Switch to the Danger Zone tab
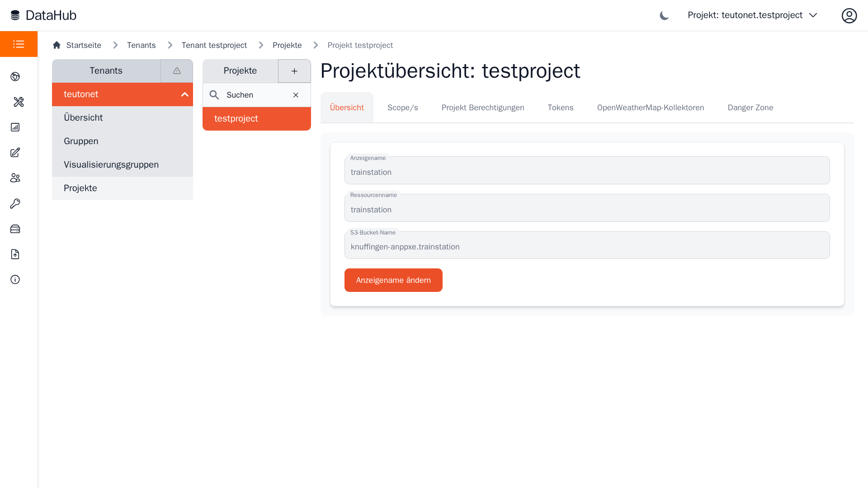Image resolution: width=868 pixels, height=488 pixels. point(750,108)
